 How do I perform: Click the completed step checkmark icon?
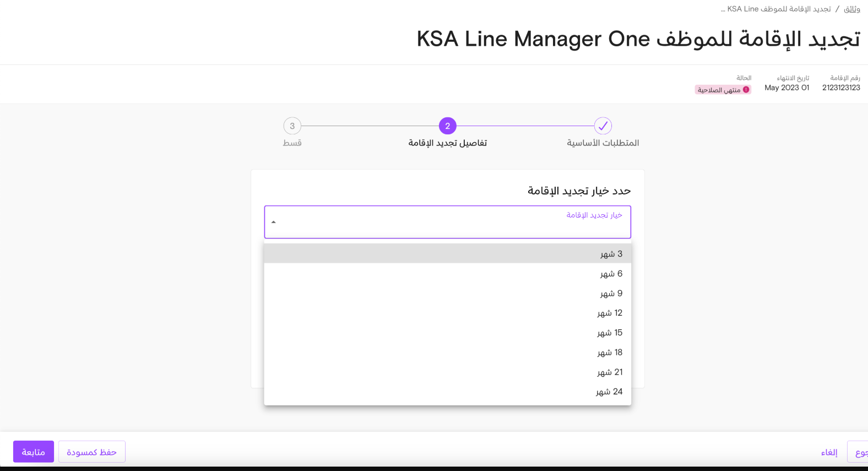[x=603, y=126]
